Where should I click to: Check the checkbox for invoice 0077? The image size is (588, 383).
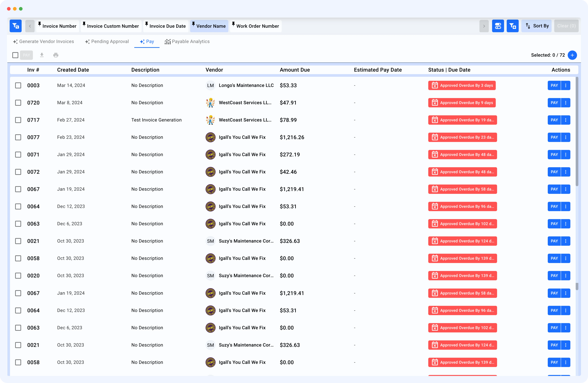(18, 137)
